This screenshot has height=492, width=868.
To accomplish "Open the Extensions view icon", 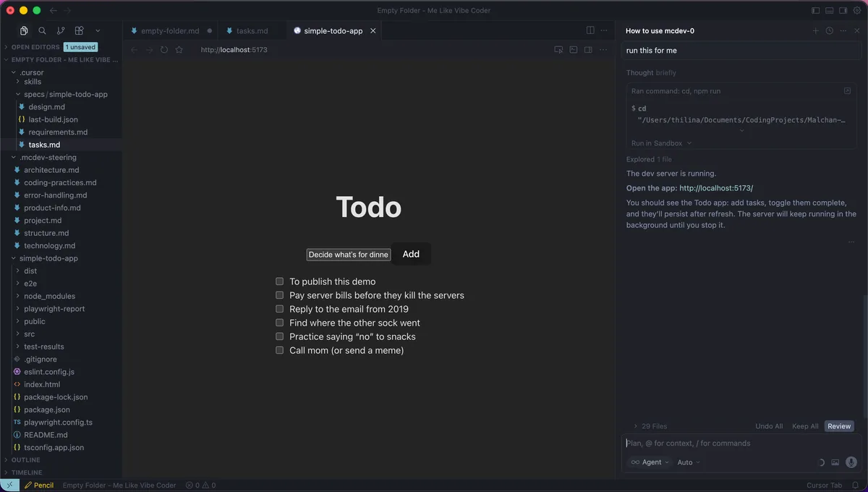I will [x=79, y=30].
